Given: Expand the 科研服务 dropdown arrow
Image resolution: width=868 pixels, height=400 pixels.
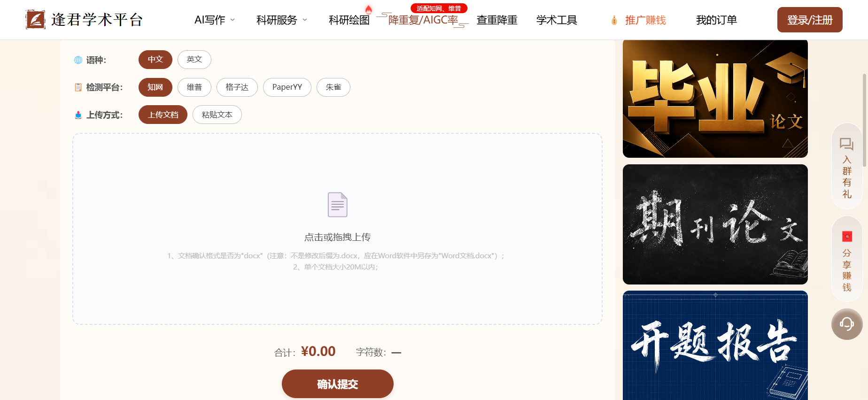Looking at the screenshot, I should (x=305, y=20).
